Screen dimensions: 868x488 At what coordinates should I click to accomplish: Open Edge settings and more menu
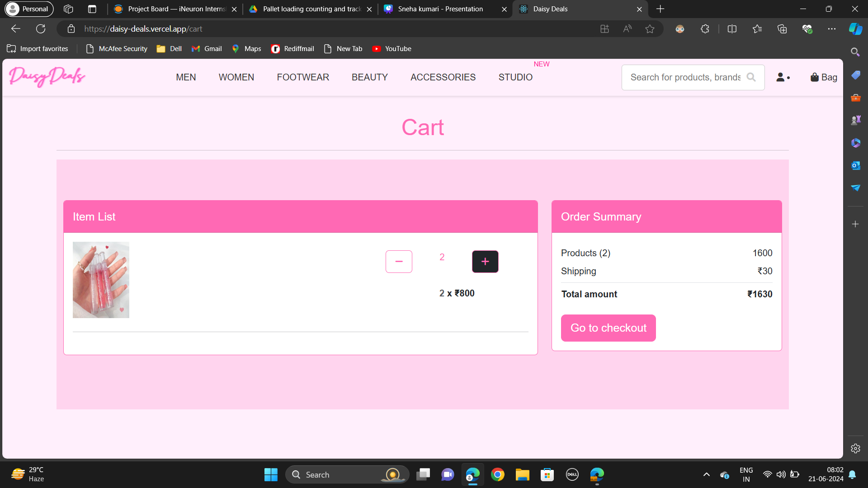pos(831,29)
